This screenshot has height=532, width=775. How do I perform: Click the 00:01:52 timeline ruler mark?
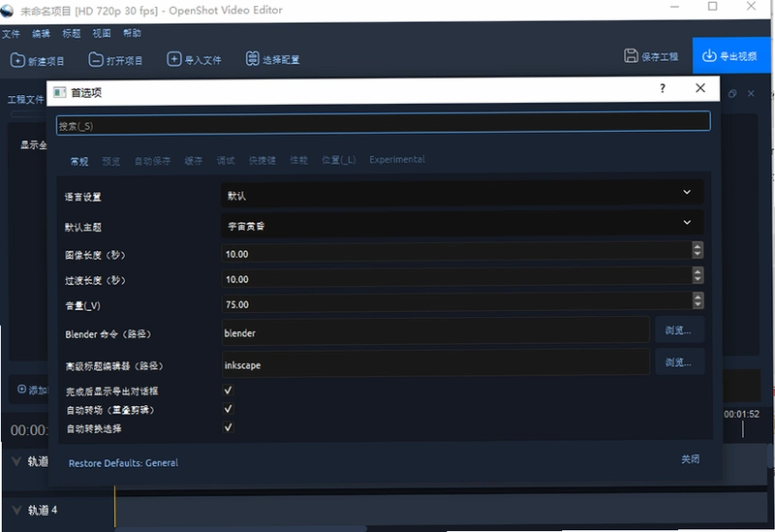click(742, 415)
